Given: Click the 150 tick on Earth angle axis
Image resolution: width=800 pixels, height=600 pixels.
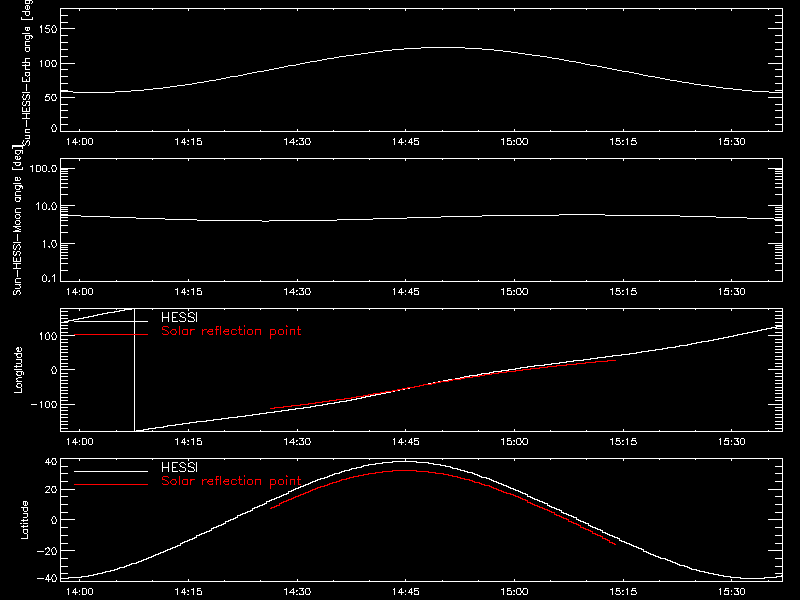Looking at the screenshot, I should pyautogui.click(x=48, y=29).
